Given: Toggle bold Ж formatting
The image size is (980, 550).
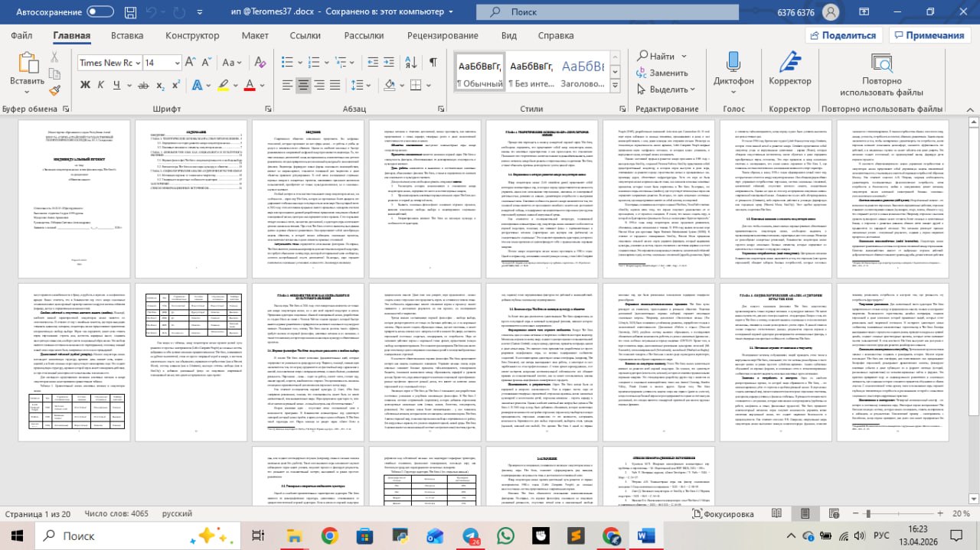Looking at the screenshot, I should (85, 84).
